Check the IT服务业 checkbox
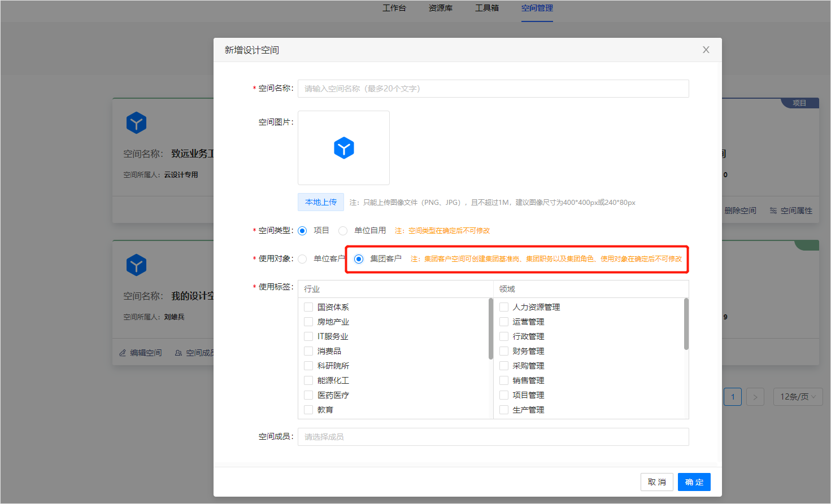This screenshot has height=504, width=831. (308, 336)
